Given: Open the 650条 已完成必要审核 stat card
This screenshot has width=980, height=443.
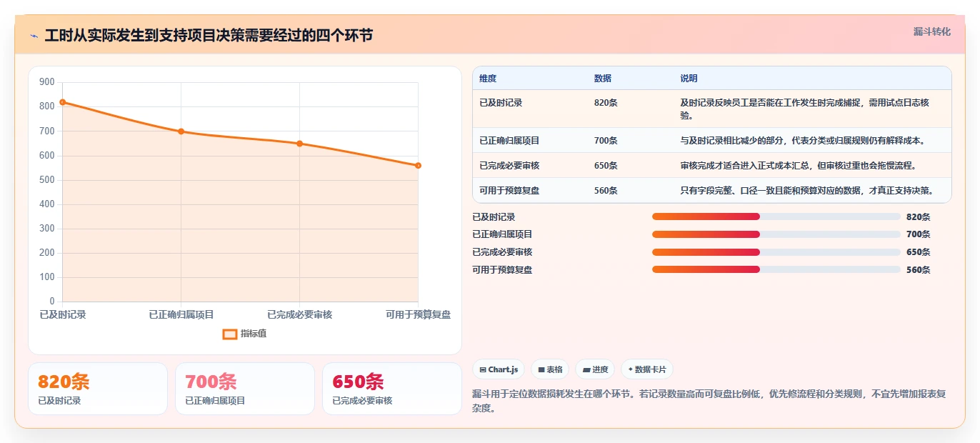Looking at the screenshot, I should coord(392,389).
